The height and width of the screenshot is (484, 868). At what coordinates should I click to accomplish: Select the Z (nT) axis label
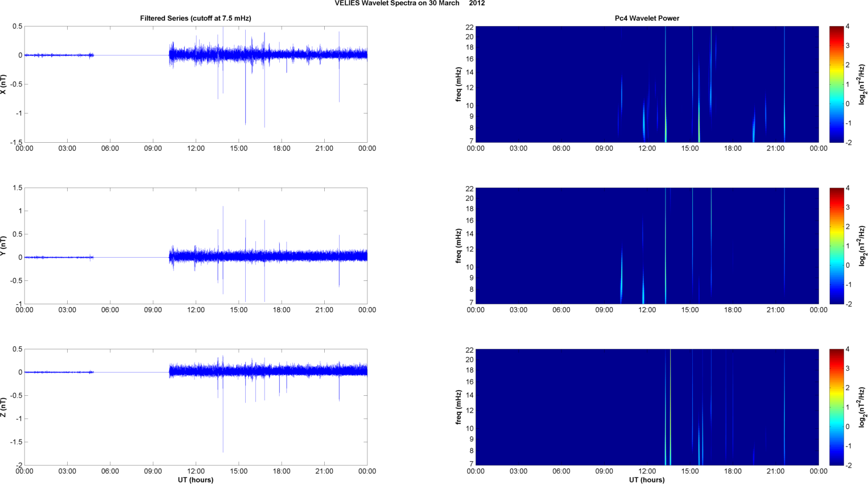3,407
